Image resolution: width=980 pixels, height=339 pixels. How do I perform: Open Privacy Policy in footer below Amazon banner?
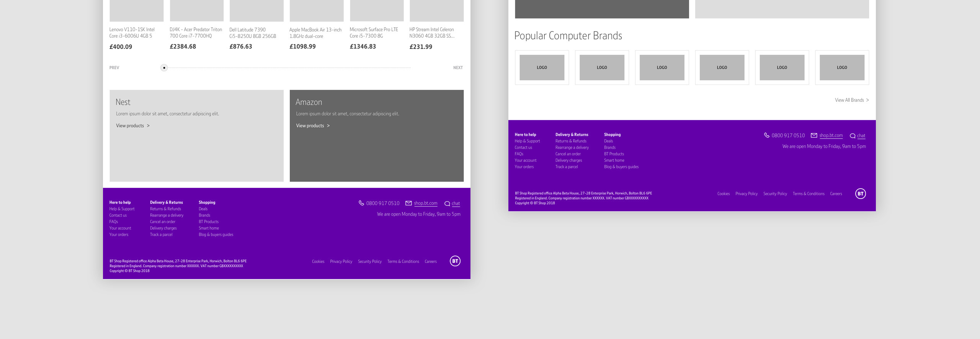point(341,262)
